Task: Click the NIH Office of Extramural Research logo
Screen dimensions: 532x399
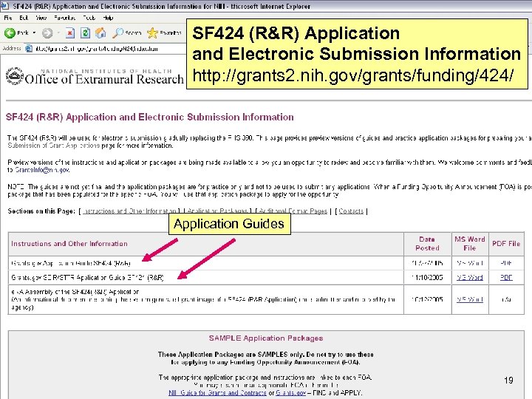Action: [x=95, y=76]
